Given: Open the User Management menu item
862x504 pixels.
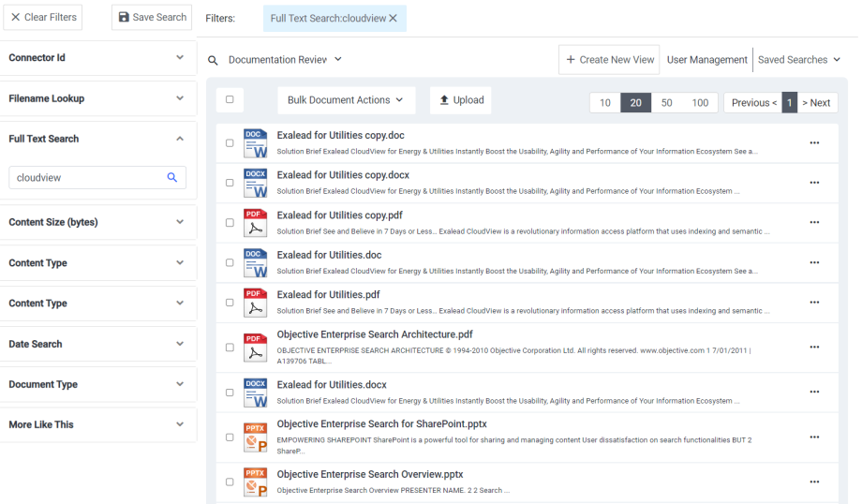Looking at the screenshot, I should (706, 60).
